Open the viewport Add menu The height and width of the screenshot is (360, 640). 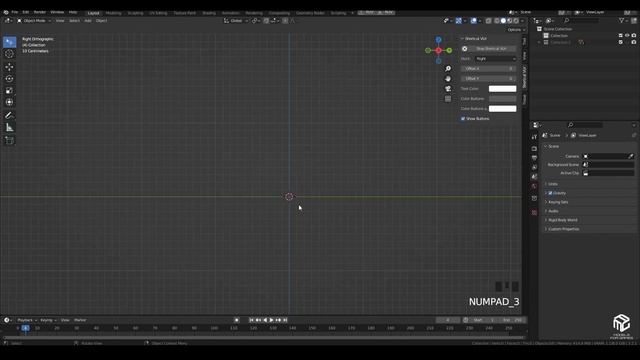click(x=88, y=21)
